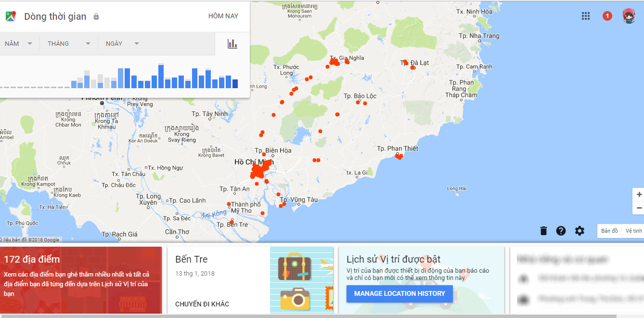Screen dimensions: 644x318
Task: Click the Lịch sử Vị trí được bật heading
Action: pos(394,259)
